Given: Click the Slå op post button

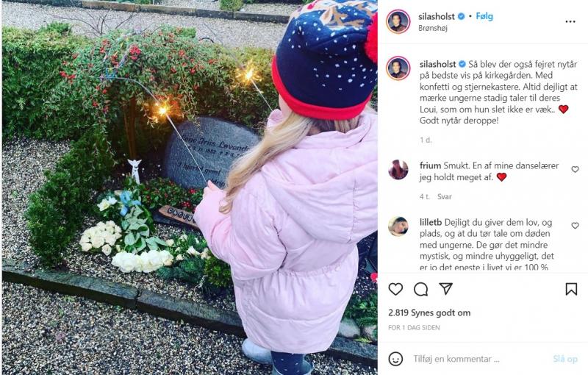Looking at the screenshot, I should pos(565,359).
